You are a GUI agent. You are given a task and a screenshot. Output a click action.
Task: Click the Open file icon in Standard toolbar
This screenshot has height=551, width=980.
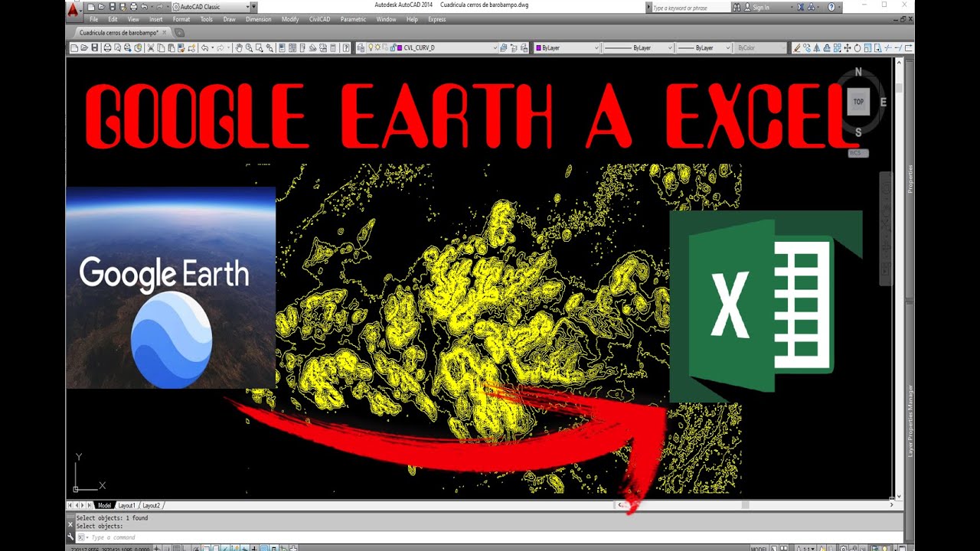pyautogui.click(x=84, y=47)
